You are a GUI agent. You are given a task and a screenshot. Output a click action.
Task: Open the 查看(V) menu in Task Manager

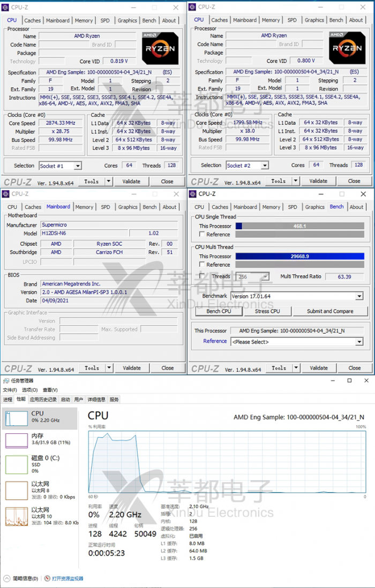click(50, 390)
